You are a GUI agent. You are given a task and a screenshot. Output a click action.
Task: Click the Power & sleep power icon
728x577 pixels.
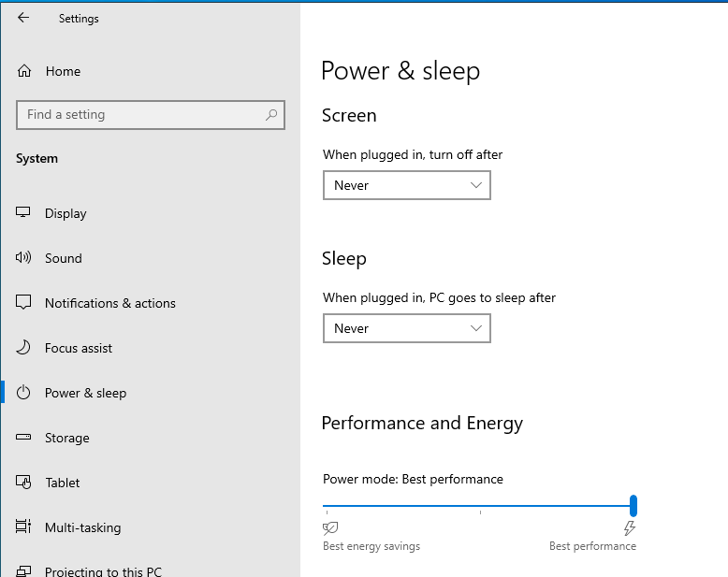23,393
